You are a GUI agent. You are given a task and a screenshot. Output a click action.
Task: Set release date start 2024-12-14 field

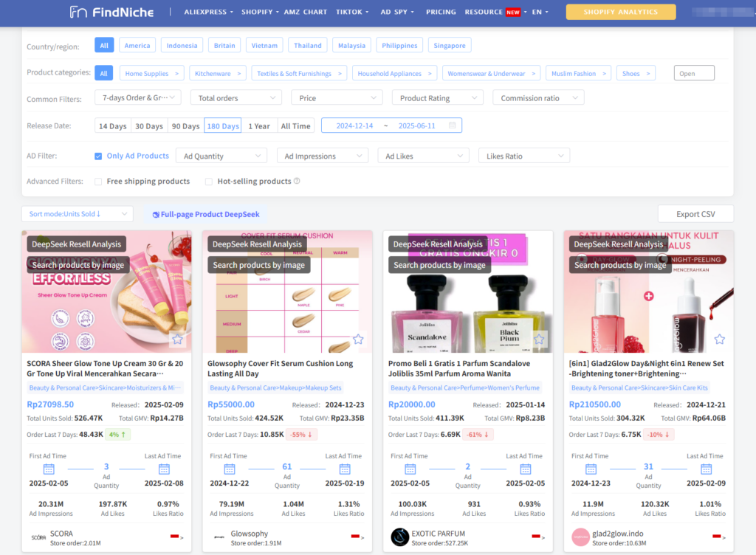point(354,125)
